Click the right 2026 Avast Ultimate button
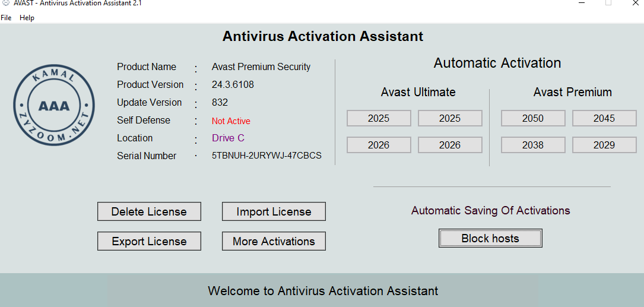Screen dimensions: 644x307 click(450, 145)
